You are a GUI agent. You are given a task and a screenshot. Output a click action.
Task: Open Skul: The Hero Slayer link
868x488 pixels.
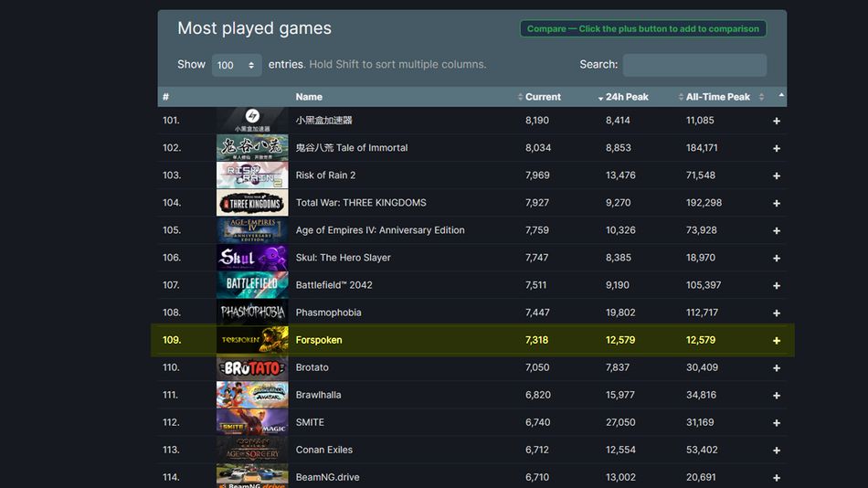pos(344,258)
